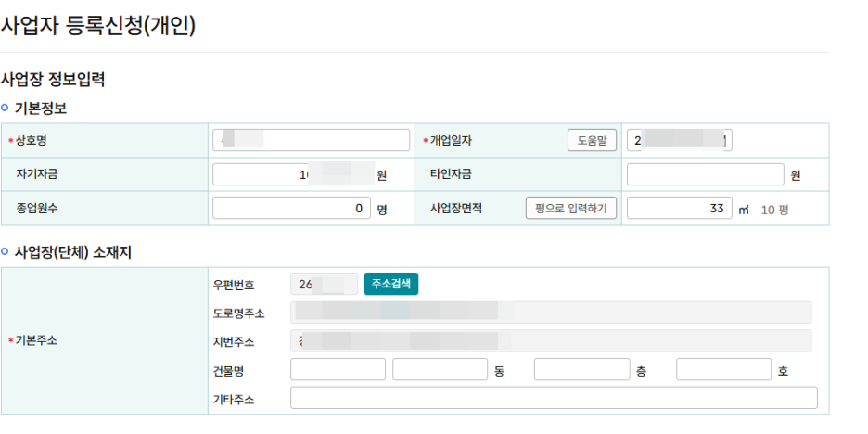
Task: Open the 도움말 help for 개업일자
Action: [592, 140]
